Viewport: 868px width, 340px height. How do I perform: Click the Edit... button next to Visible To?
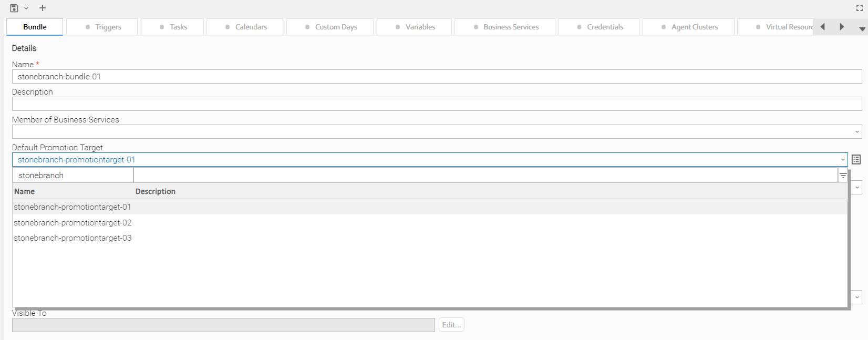tap(451, 325)
